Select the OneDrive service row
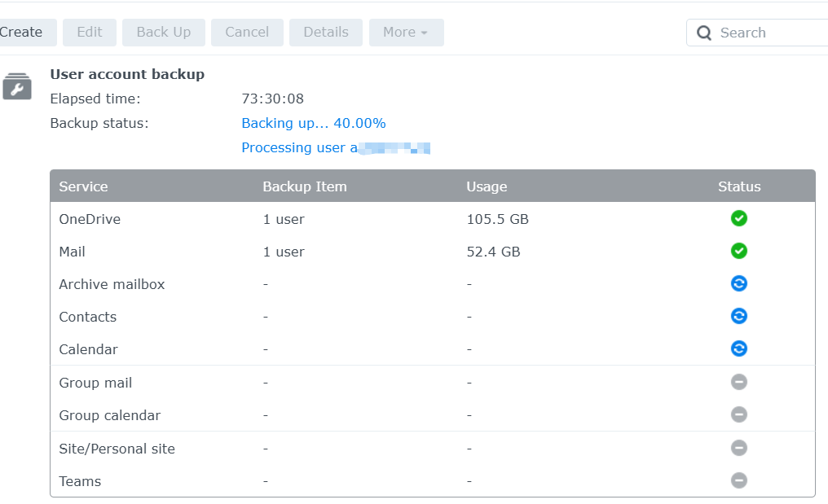This screenshot has height=504, width=828. (x=90, y=219)
